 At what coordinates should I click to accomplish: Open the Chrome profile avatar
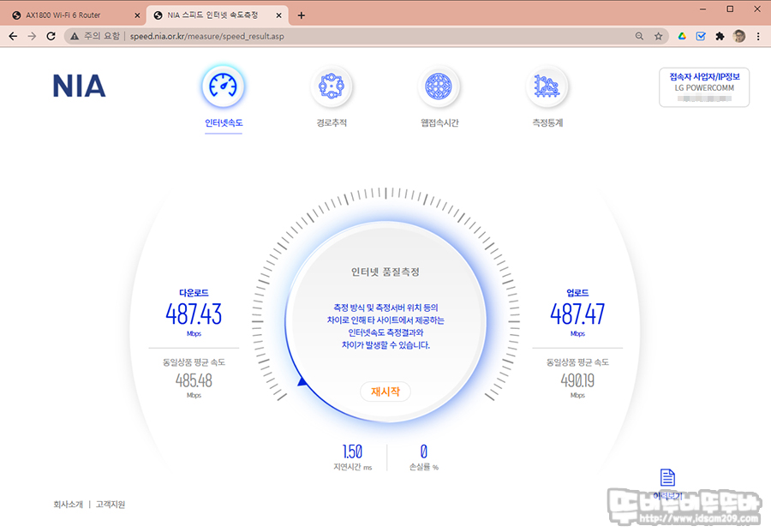739,36
